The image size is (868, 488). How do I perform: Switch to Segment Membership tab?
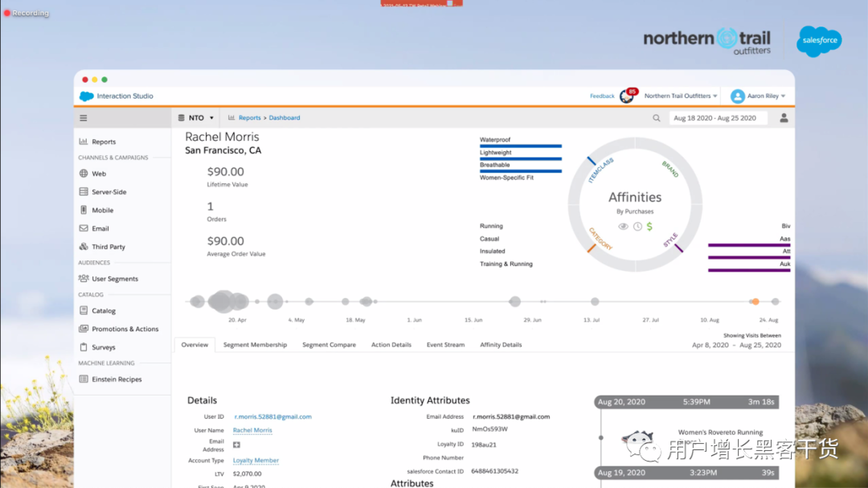tap(256, 345)
